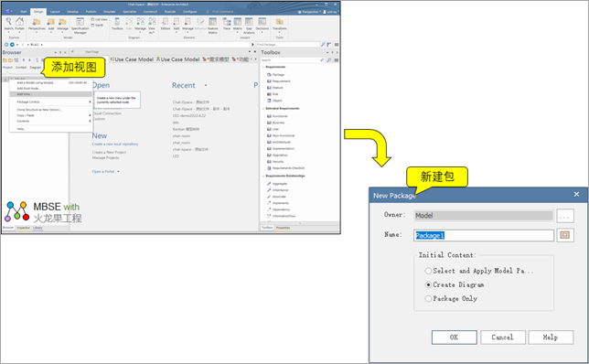
Task: Expand Contents submenu
Action: (51, 121)
